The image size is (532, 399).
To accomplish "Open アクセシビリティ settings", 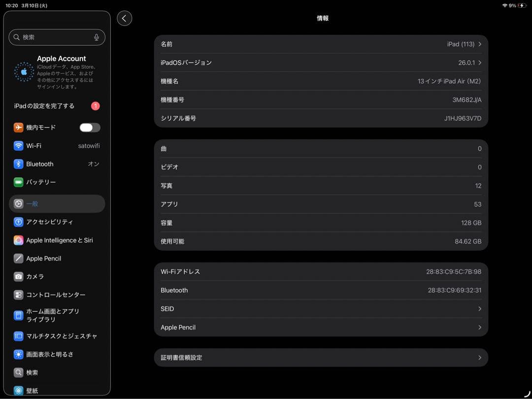I will point(57,222).
